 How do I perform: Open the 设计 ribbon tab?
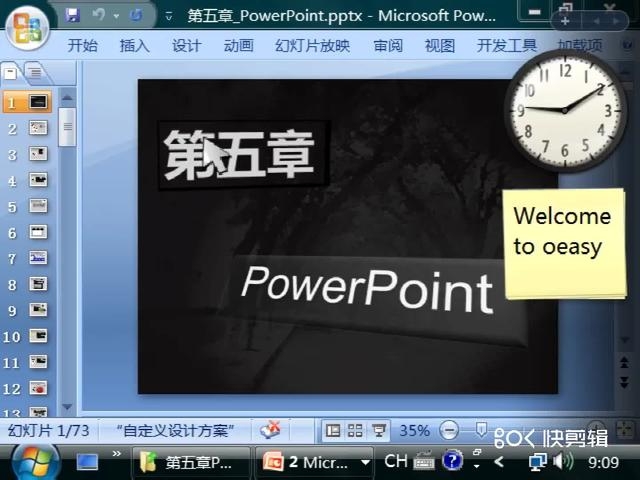click(x=187, y=45)
